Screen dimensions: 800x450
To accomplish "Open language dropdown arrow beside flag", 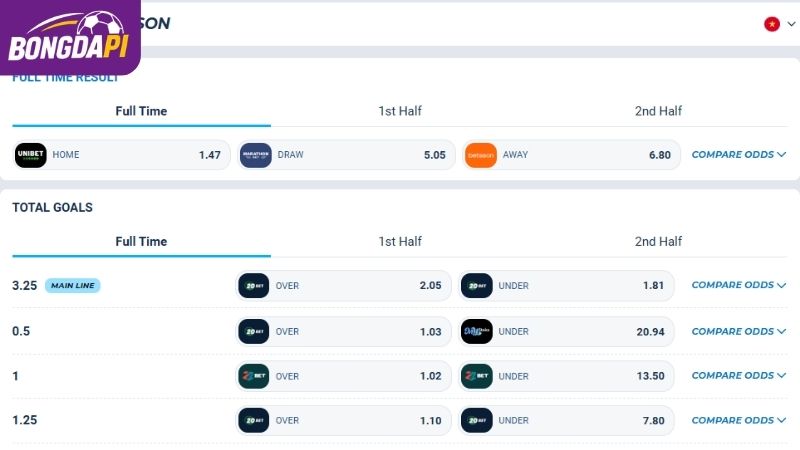I will click(x=791, y=24).
